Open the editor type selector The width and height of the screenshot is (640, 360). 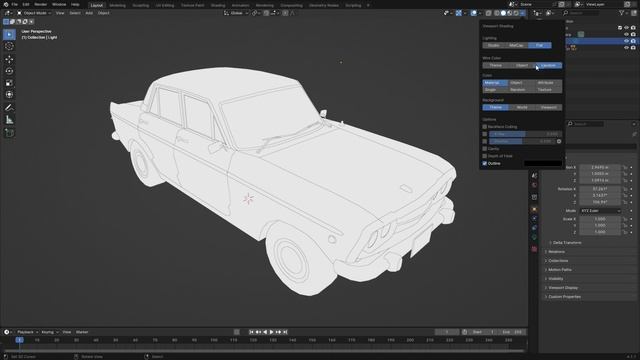8,13
